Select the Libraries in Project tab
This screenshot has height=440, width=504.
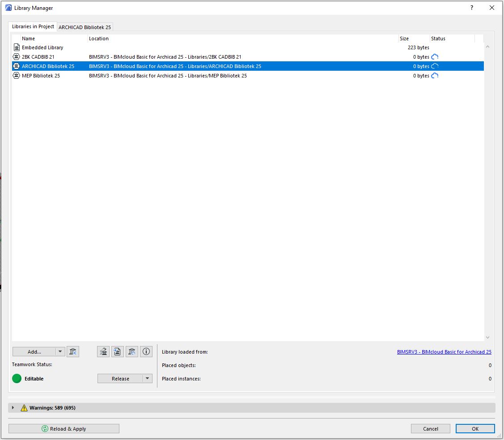pos(33,27)
